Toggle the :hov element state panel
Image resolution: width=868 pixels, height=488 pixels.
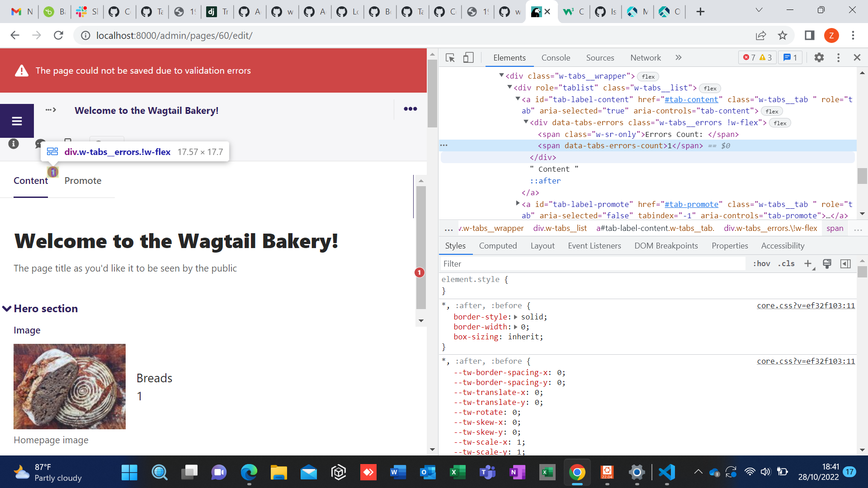[x=761, y=263]
